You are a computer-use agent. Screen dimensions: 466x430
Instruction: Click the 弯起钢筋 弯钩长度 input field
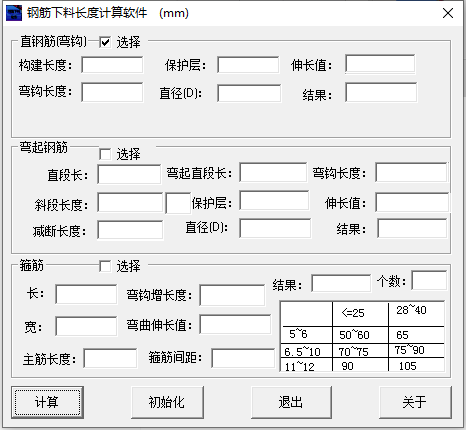pos(411,172)
